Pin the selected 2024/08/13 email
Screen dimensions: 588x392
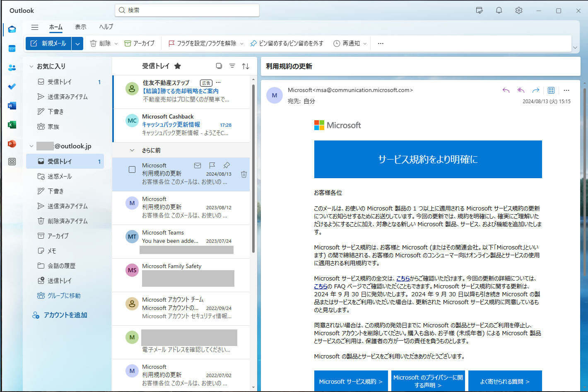coord(227,165)
